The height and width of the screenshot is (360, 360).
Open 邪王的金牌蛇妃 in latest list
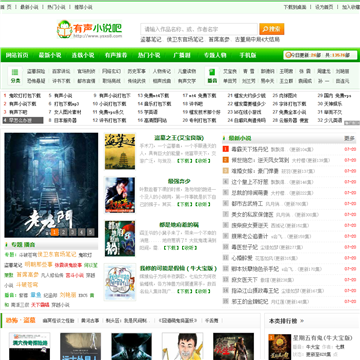pos(250,301)
